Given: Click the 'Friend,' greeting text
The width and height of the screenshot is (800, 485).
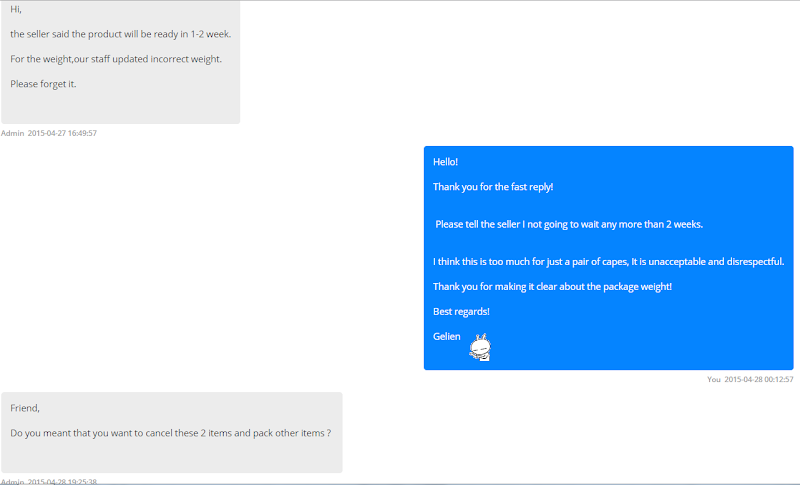Looking at the screenshot, I should point(25,408).
